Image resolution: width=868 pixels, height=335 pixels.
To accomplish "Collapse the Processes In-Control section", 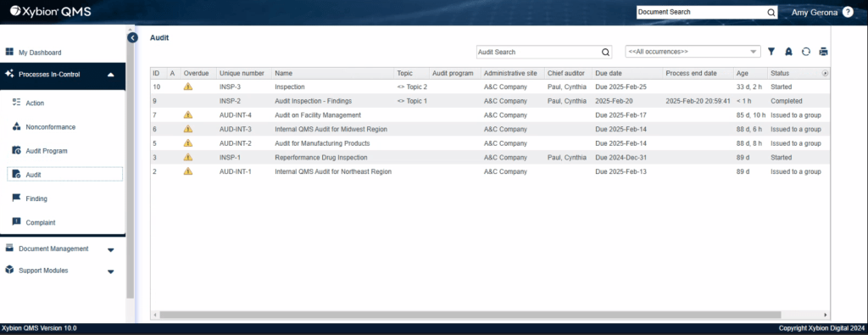I will tap(111, 74).
